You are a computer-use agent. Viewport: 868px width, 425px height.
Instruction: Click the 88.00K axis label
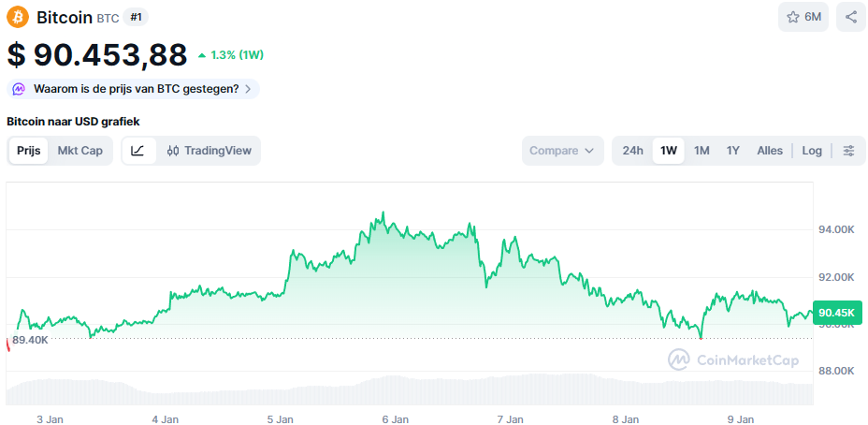tap(836, 371)
